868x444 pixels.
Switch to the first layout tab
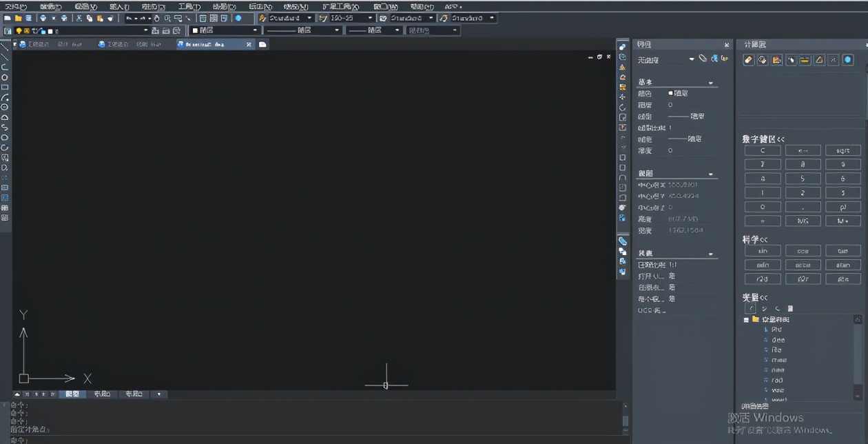[x=101, y=394]
